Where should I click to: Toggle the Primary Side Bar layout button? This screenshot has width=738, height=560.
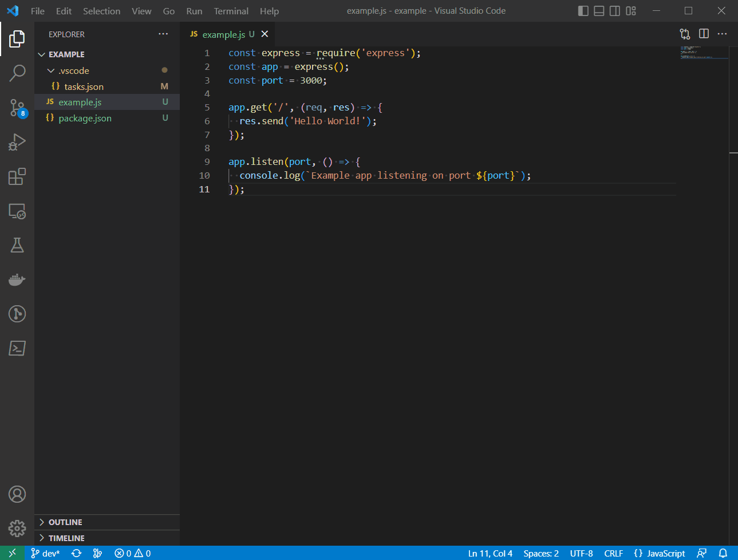pyautogui.click(x=583, y=11)
